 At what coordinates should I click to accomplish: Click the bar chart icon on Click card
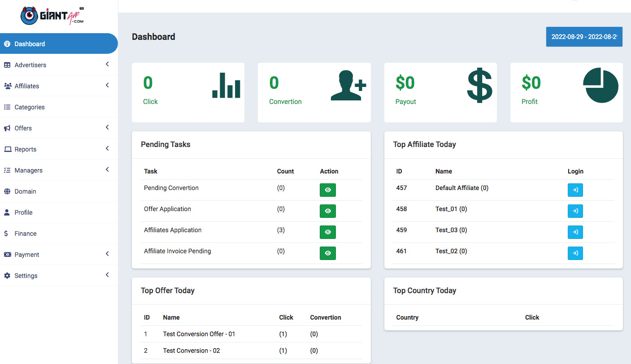[x=226, y=85]
